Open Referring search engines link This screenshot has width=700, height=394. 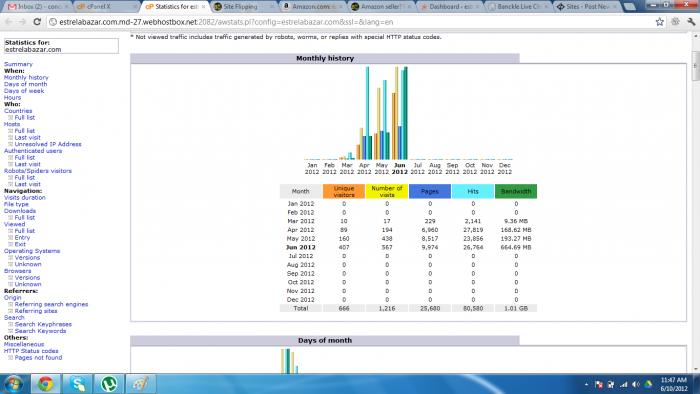(x=51, y=304)
